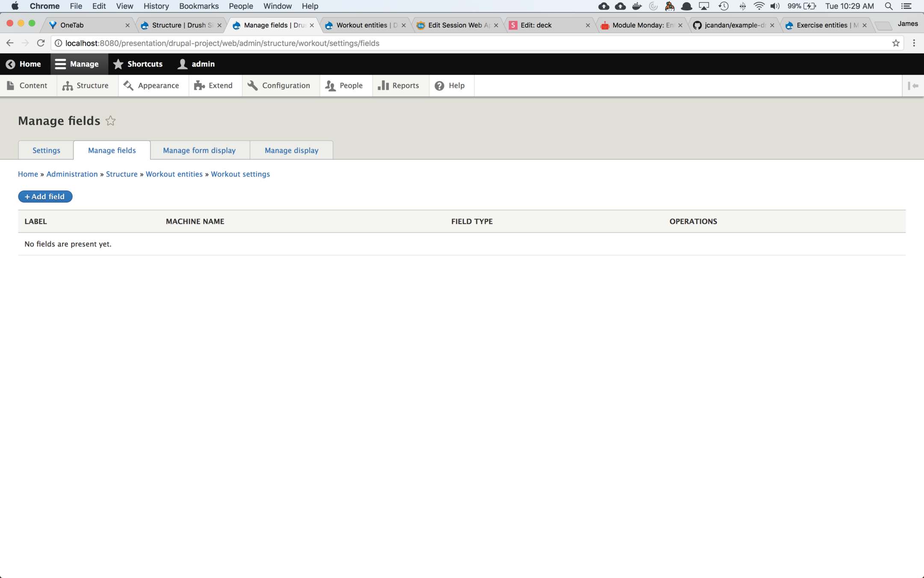Click the site information icon in the address bar
Screen dimensions: 924x578
coord(59,43)
